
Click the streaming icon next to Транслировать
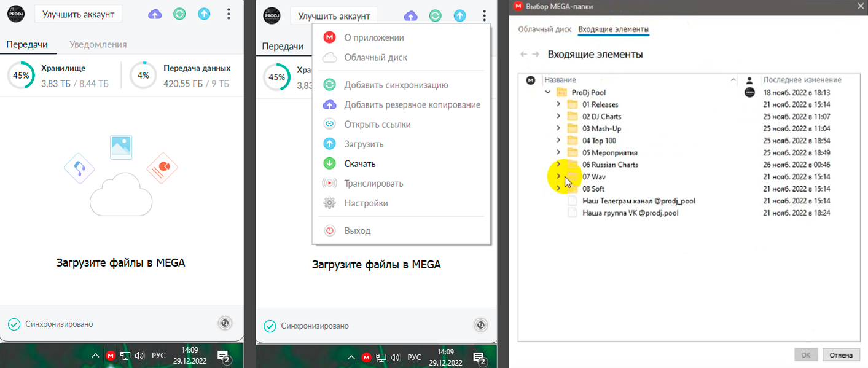pos(330,184)
